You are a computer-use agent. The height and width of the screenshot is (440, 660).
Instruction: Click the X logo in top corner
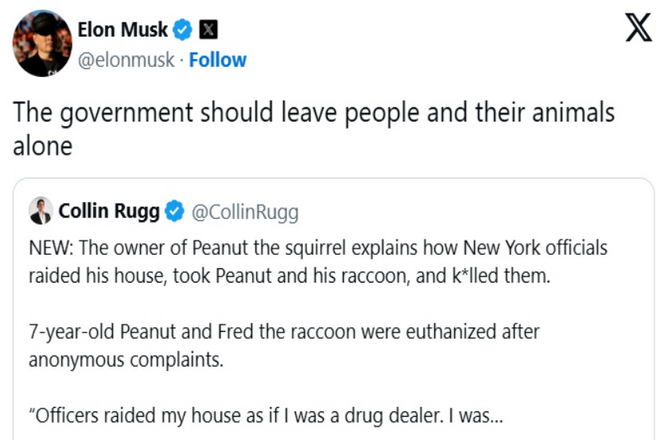pos(639,28)
